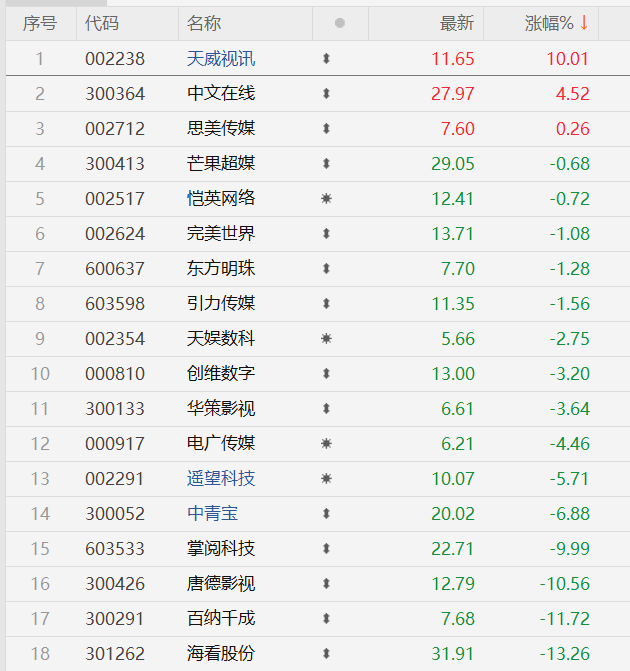Toggle the gray circle in the header
This screenshot has height=671, width=630.
340,23
